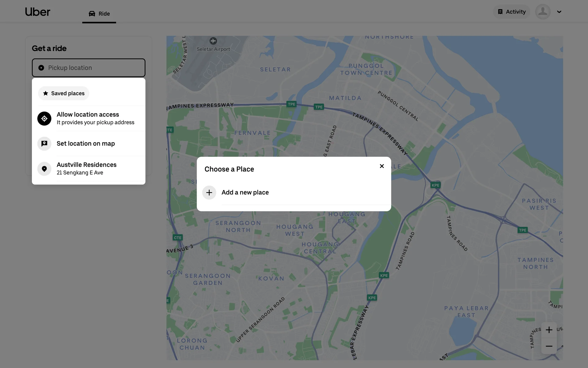Click Seletar Airport marker on map

tap(213, 41)
